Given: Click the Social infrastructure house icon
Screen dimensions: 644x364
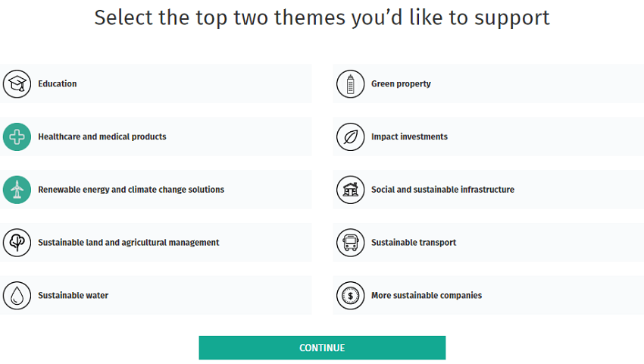Looking at the screenshot, I should click(350, 190).
